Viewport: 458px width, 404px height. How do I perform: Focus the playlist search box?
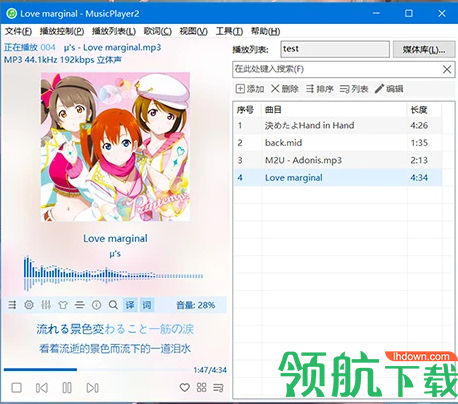click(337, 69)
